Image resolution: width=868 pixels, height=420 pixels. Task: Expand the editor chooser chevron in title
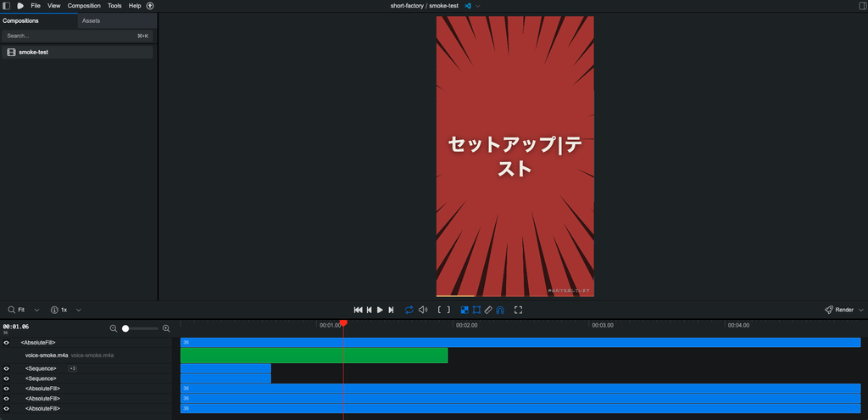coord(478,6)
